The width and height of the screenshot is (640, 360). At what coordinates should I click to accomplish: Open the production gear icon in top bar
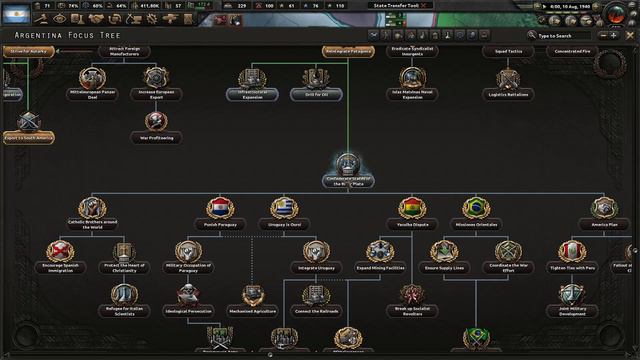click(152, 19)
